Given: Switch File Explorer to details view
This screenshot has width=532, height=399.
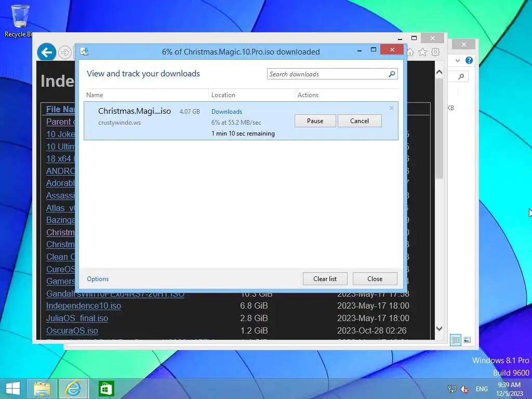Looking at the screenshot, I should 455,340.
